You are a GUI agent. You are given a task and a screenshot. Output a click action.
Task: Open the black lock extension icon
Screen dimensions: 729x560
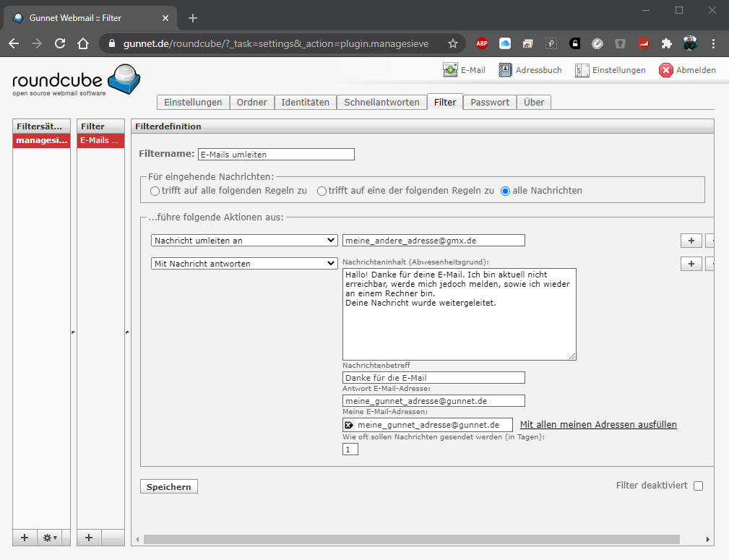point(574,44)
